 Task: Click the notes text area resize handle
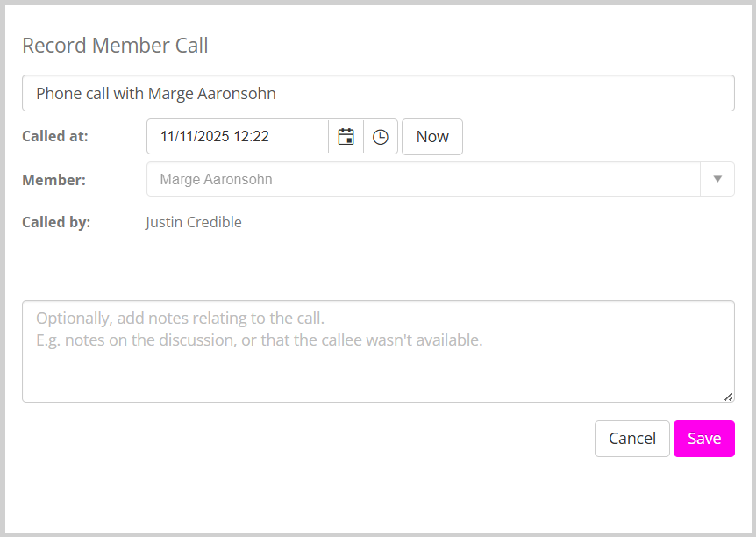click(x=728, y=397)
